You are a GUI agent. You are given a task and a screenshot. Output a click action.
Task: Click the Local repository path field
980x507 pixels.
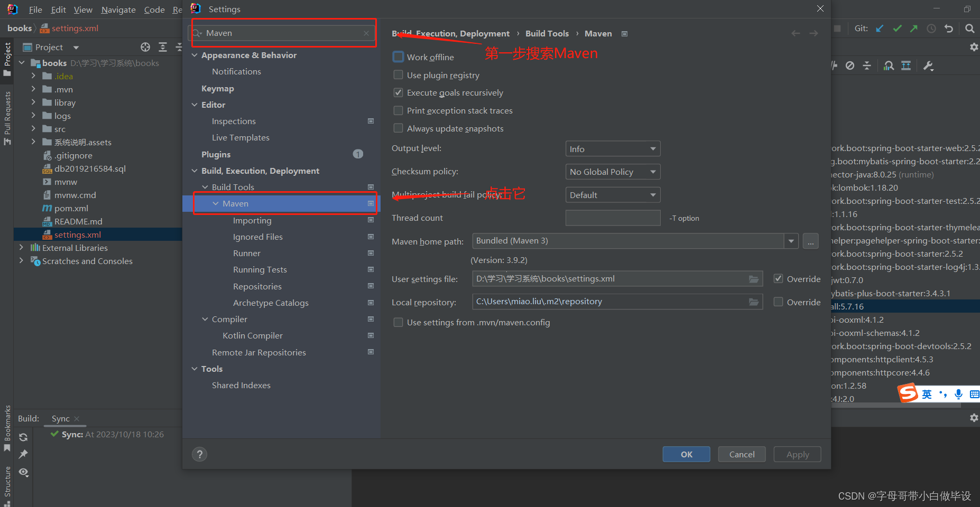tap(617, 302)
